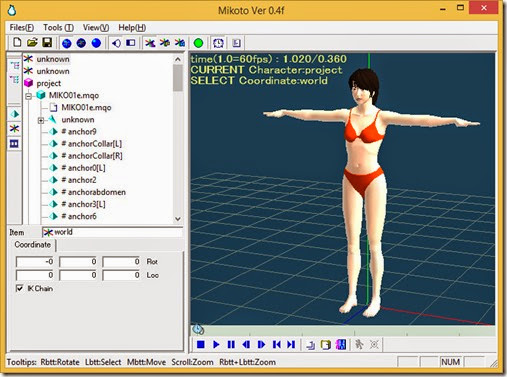
Task: Click the coordinate star sidebar icon
Action: point(14,129)
